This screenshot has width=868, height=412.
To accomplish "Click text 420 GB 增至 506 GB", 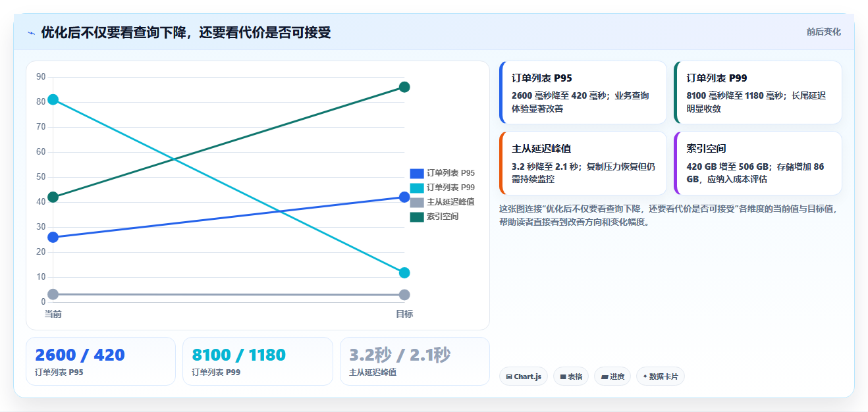I will (728, 167).
